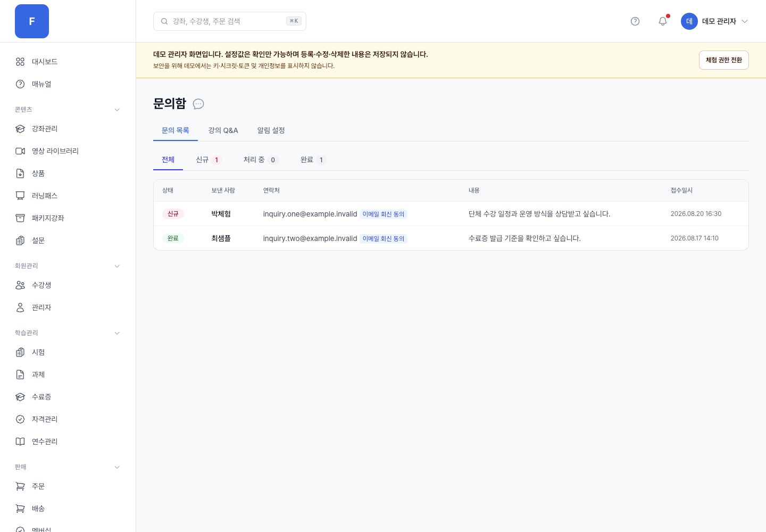The image size is (766, 532).
Task: Click the speech bubble icon beside 문의함
Action: click(x=198, y=104)
